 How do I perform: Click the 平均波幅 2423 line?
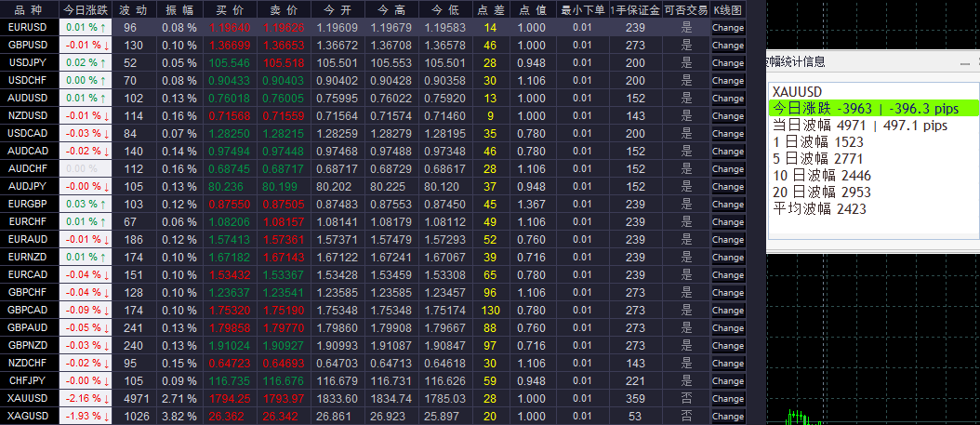click(819, 209)
